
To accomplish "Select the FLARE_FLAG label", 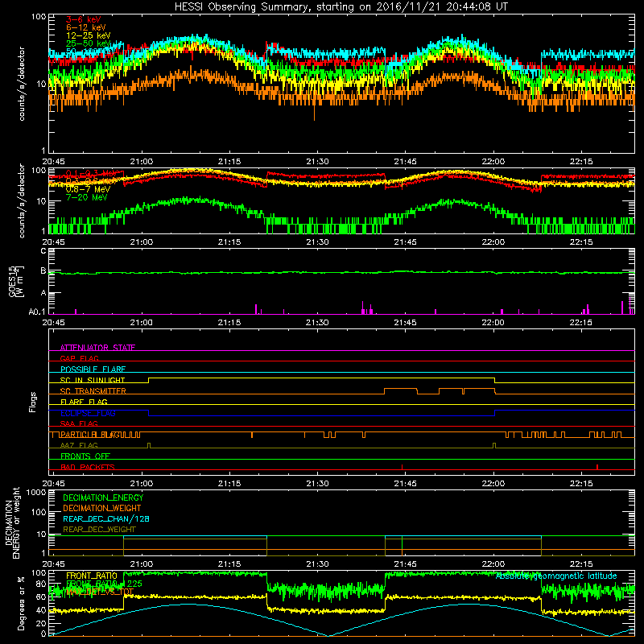I will point(84,402).
